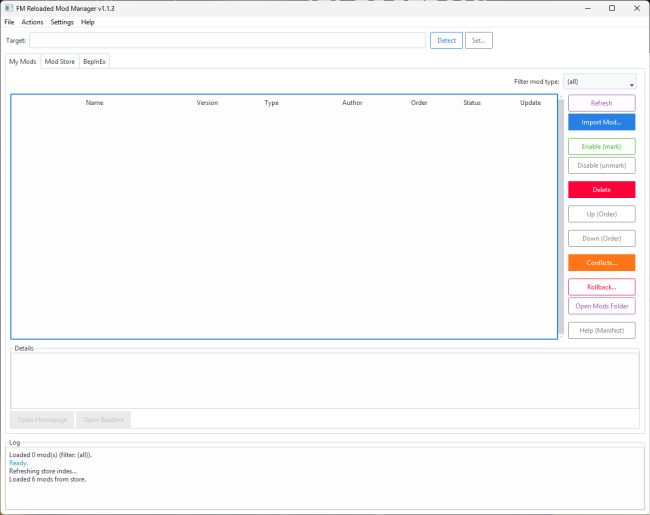The width and height of the screenshot is (650, 515).
Task: Switch to the BepInEx tab
Action: point(94,61)
